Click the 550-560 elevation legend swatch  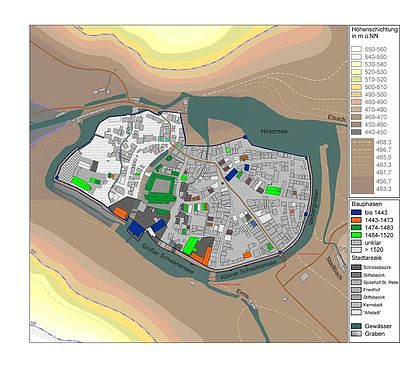[x=357, y=49]
